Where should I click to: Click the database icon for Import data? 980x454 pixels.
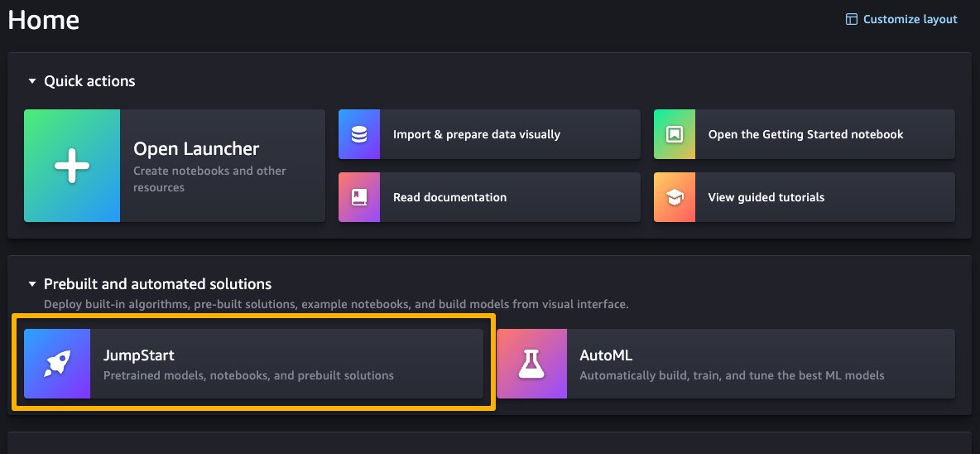point(359,134)
